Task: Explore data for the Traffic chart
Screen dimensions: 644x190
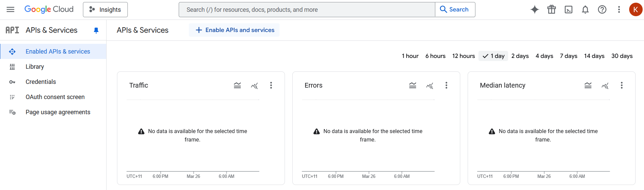Action: pos(254,86)
